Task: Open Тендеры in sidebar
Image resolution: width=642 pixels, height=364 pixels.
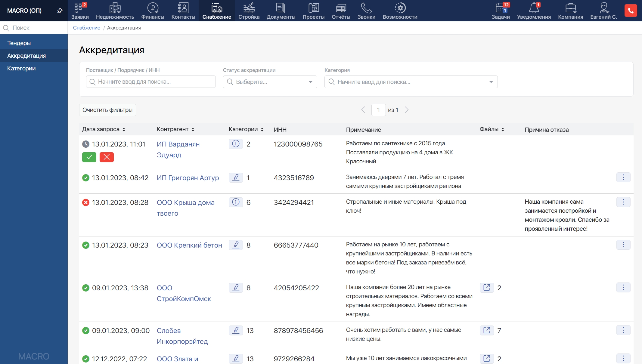Action: click(x=19, y=43)
